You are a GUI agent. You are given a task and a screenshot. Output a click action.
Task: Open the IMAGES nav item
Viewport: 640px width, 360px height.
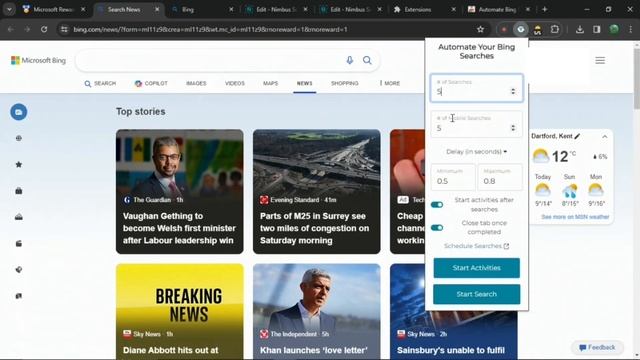point(196,83)
